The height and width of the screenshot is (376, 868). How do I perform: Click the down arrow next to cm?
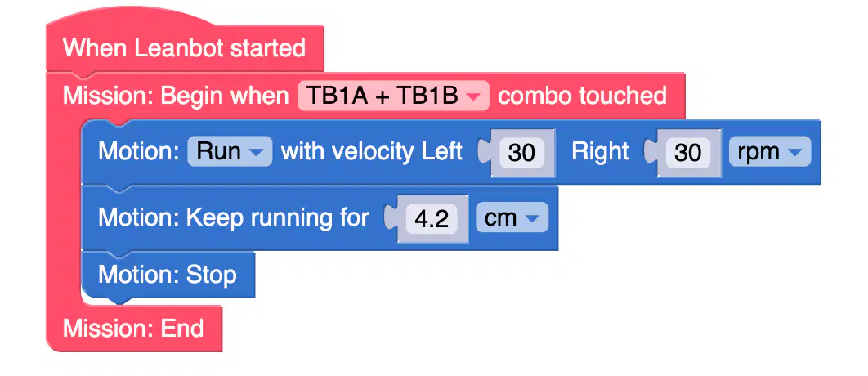coord(532,219)
